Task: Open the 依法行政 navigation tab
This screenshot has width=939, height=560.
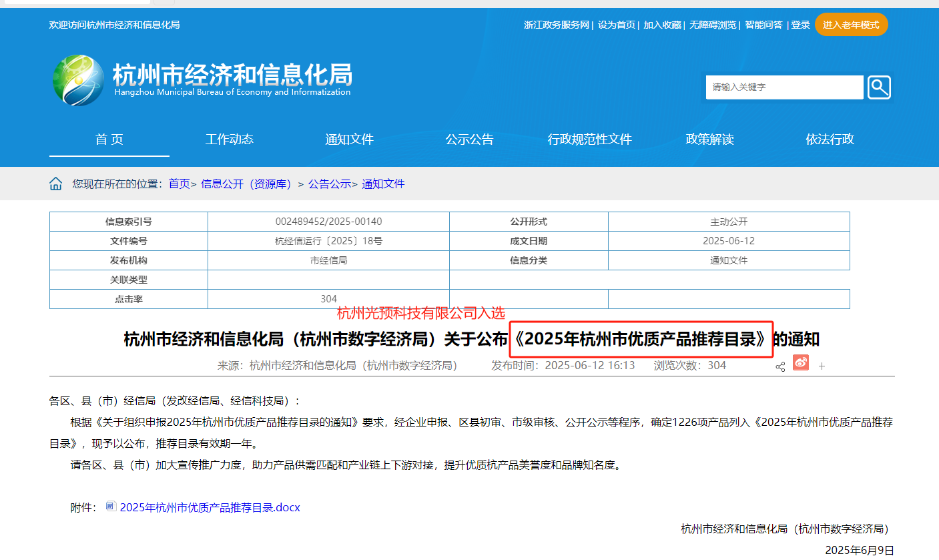Action: [x=830, y=139]
